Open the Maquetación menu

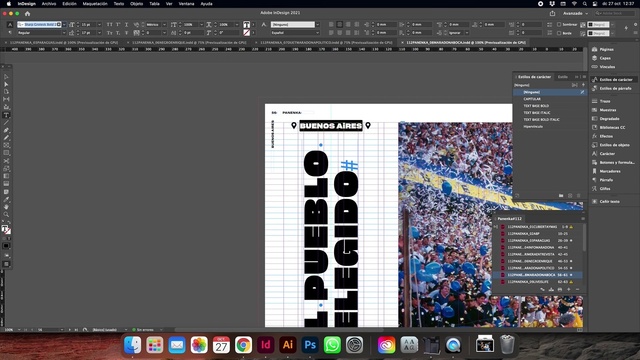[95, 4]
